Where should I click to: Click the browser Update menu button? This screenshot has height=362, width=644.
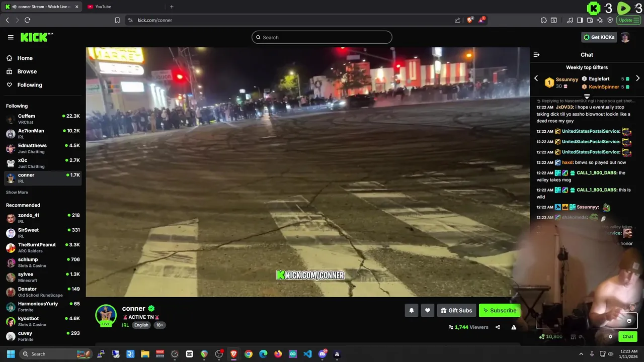629,20
